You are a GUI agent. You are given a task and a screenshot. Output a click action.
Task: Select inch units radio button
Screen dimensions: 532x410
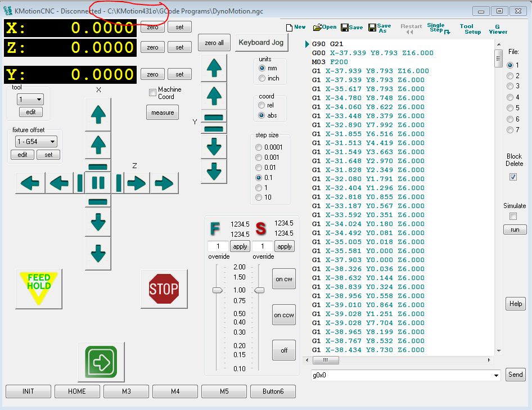coord(262,78)
